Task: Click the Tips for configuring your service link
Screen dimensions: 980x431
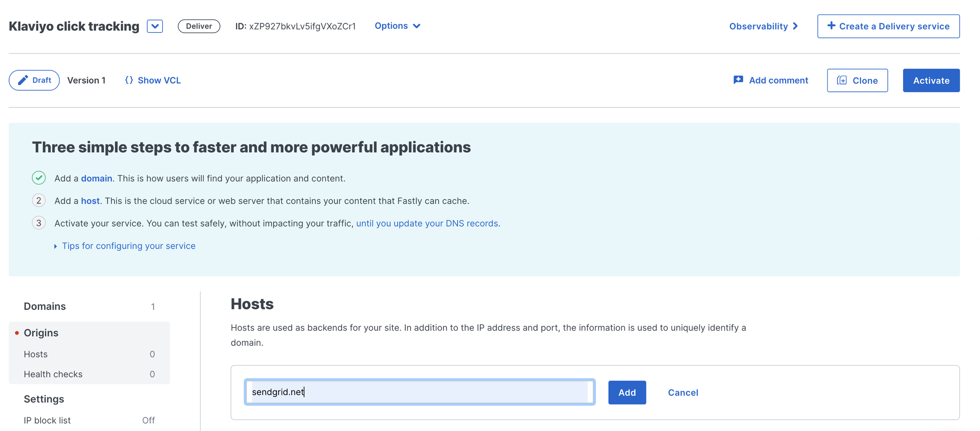Action: click(x=128, y=246)
